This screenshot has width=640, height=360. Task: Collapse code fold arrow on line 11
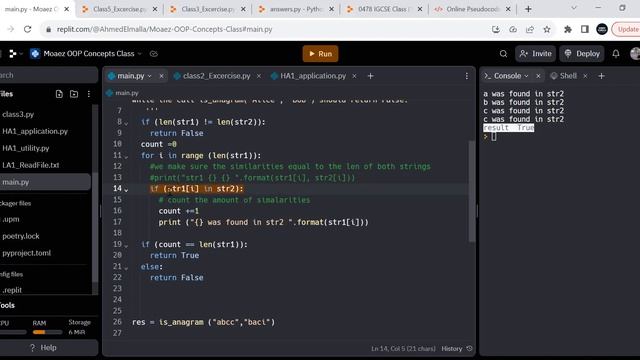[x=126, y=156]
